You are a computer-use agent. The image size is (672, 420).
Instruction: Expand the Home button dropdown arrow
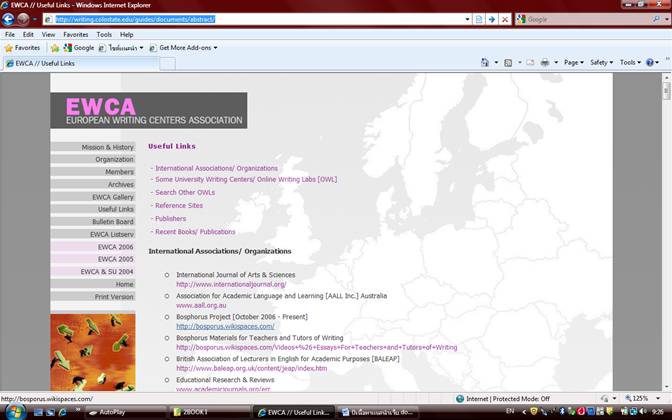click(496, 63)
